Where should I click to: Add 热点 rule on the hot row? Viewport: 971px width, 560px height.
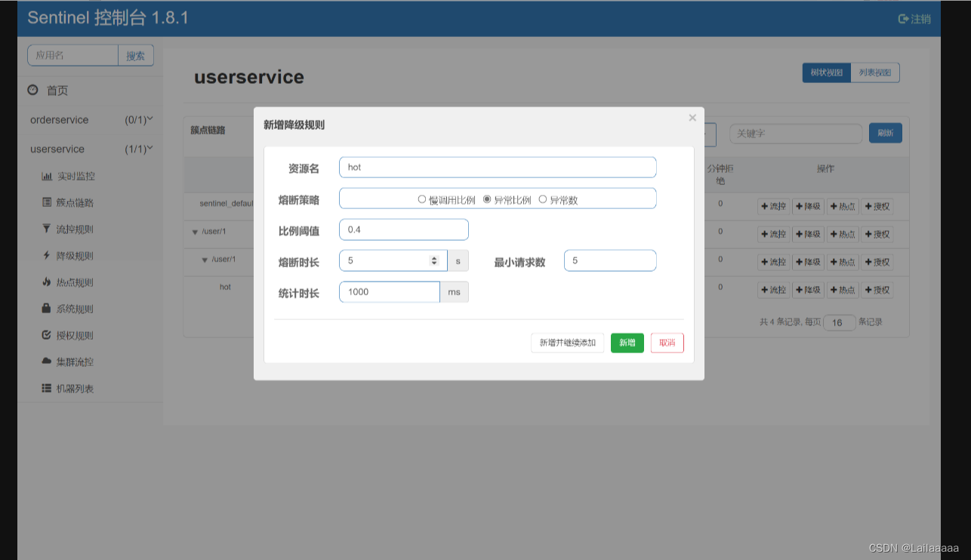coord(843,290)
